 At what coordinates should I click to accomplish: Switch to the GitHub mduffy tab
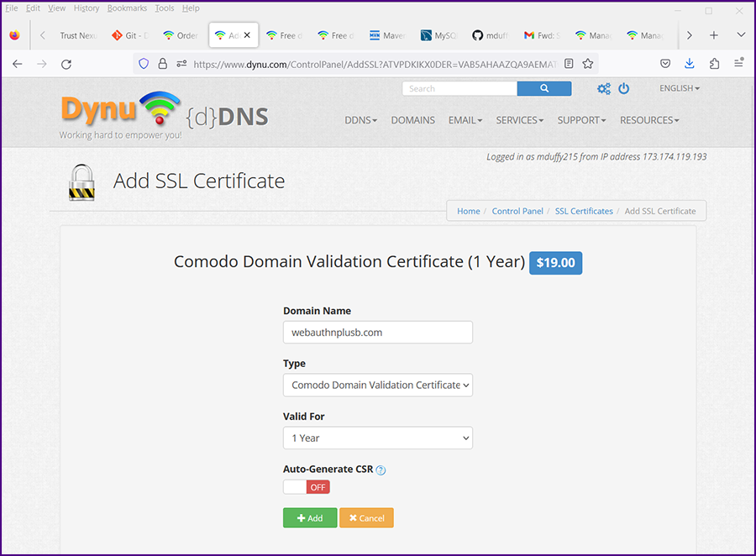pyautogui.click(x=491, y=35)
